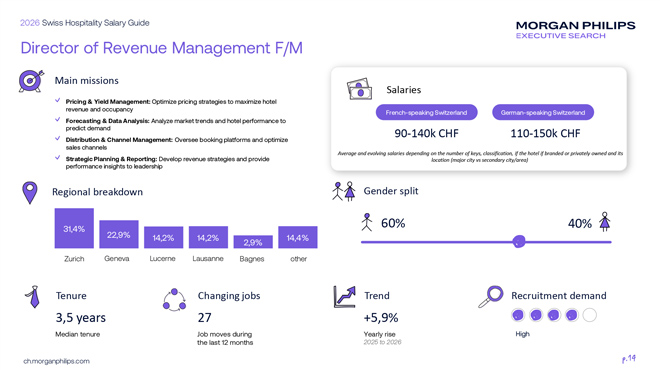This screenshot has height=370, width=660.
Task: Click the target icon beside Main missions
Action: coord(31,80)
